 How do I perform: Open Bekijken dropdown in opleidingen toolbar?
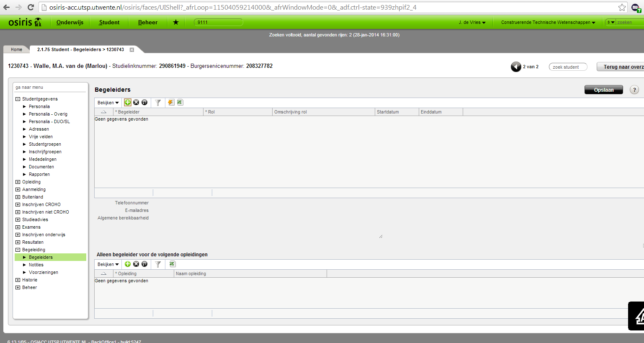click(108, 264)
